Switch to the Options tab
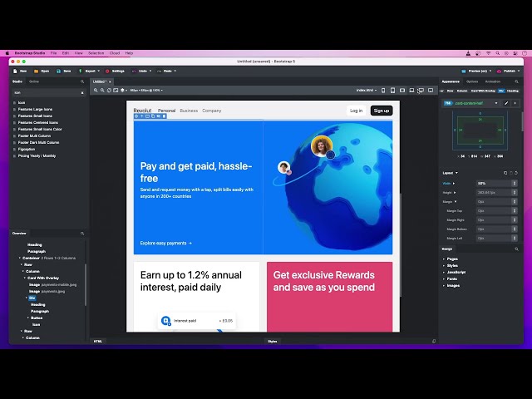The image size is (532, 399). [472, 81]
